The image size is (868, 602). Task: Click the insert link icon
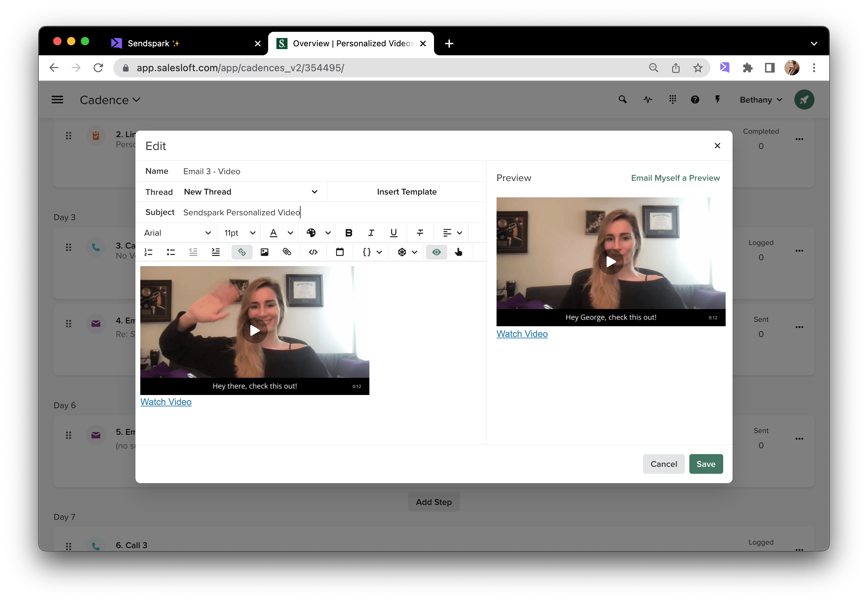(x=242, y=252)
